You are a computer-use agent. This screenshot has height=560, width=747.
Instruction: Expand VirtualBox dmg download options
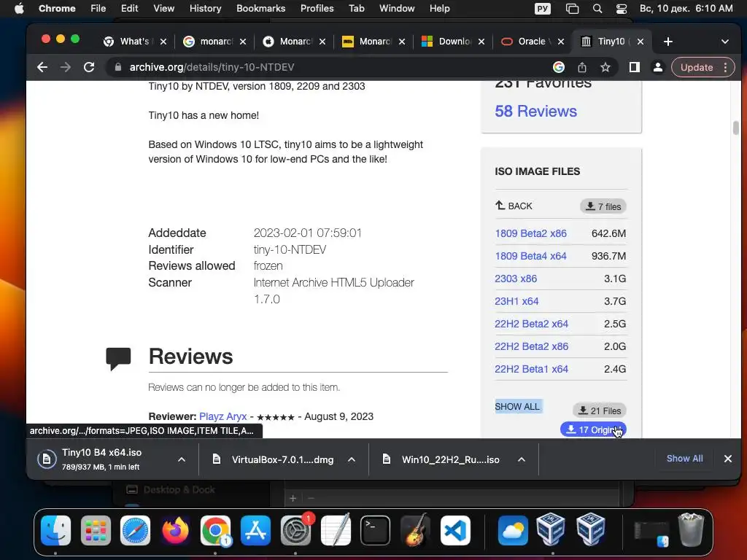tap(352, 459)
